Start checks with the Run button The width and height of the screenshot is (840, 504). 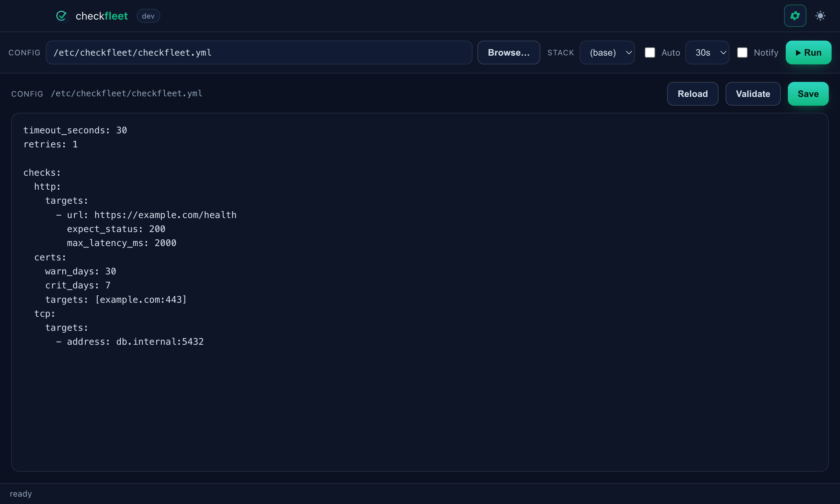(x=808, y=52)
